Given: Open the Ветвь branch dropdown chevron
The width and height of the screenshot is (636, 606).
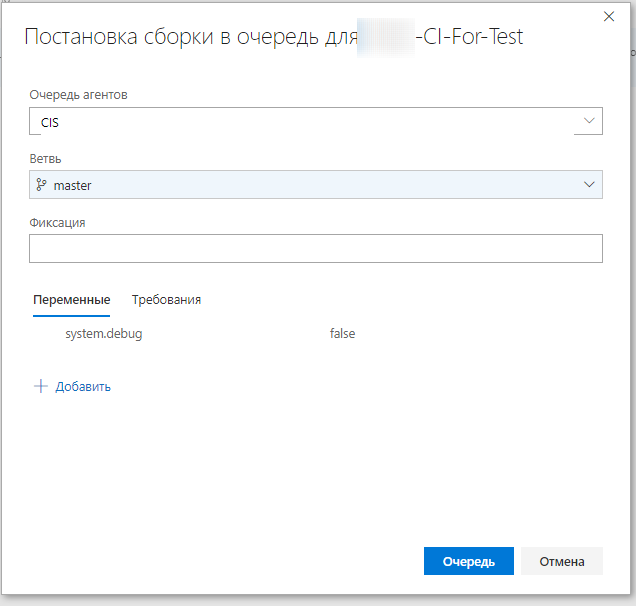Looking at the screenshot, I should click(x=588, y=185).
